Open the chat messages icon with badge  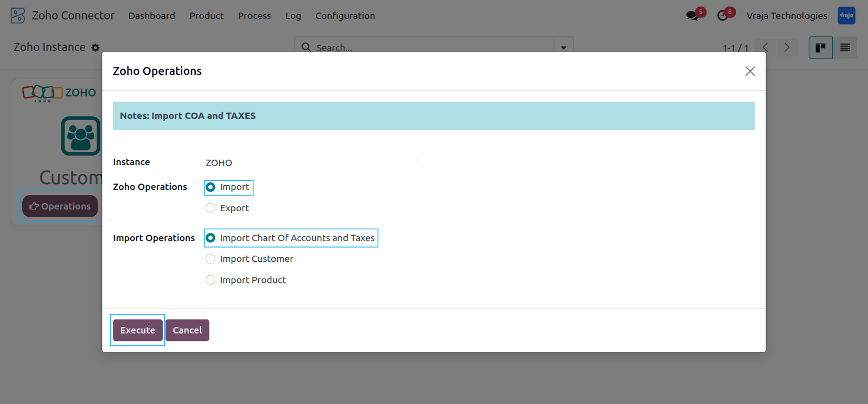point(693,15)
